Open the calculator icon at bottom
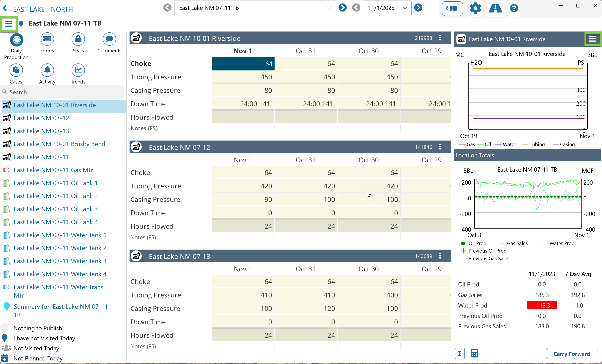This screenshot has width=602, height=364. 474,353
